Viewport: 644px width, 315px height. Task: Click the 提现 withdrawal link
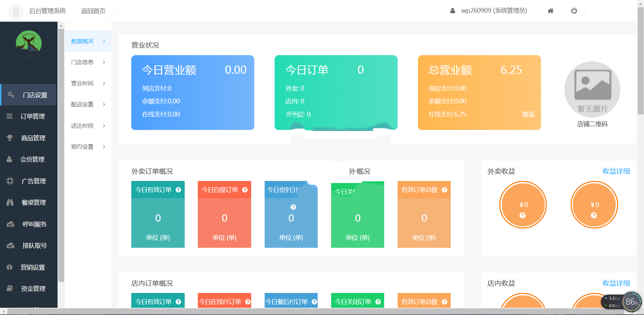click(x=529, y=114)
